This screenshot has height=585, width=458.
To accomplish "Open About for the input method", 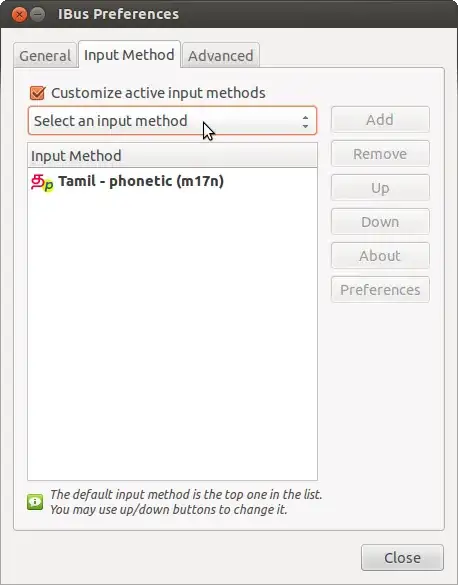I will 380,256.
